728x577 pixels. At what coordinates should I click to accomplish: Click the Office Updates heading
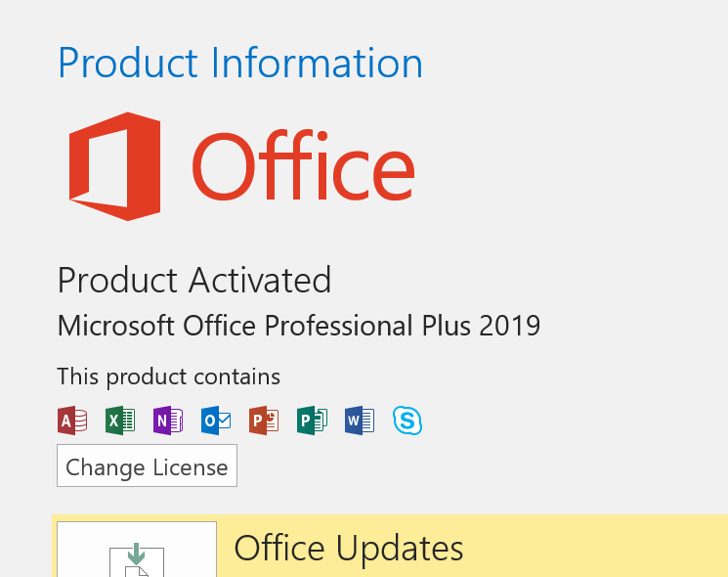click(349, 548)
